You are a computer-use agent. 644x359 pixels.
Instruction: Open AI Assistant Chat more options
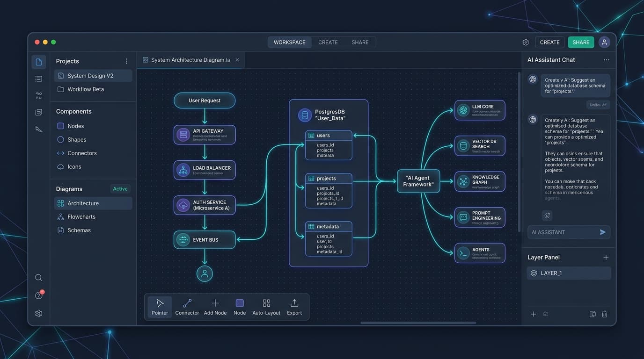click(607, 60)
